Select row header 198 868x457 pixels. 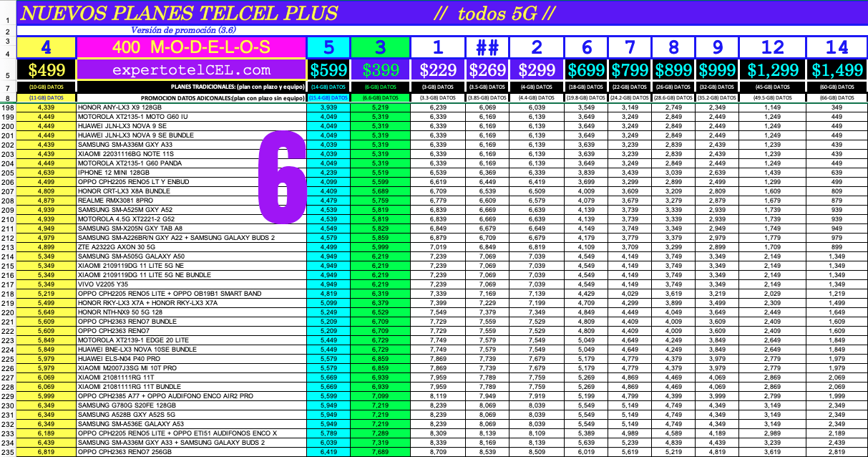8,107
